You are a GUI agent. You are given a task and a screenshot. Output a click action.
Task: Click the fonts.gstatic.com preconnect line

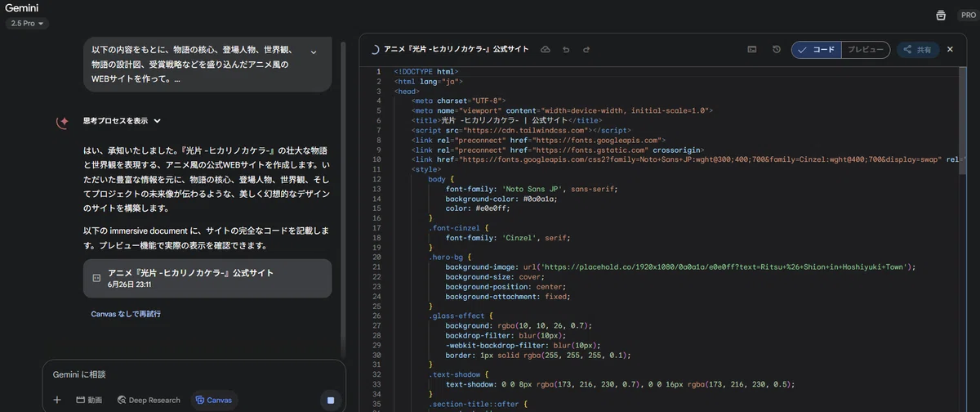557,150
